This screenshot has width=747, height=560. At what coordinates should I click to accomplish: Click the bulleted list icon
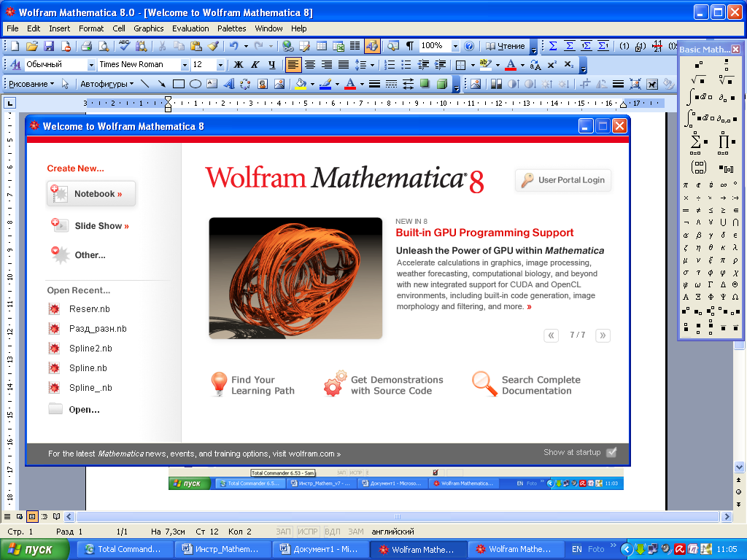pos(406,65)
